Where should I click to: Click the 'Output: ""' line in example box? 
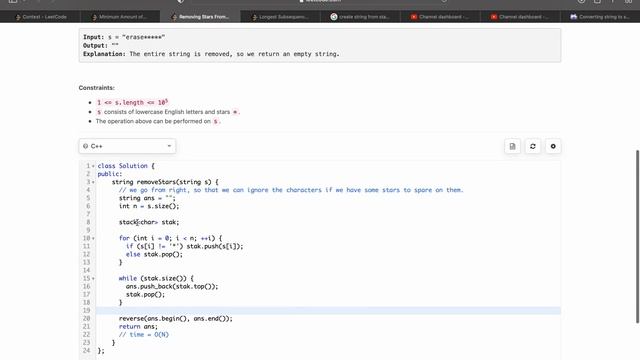pos(101,45)
